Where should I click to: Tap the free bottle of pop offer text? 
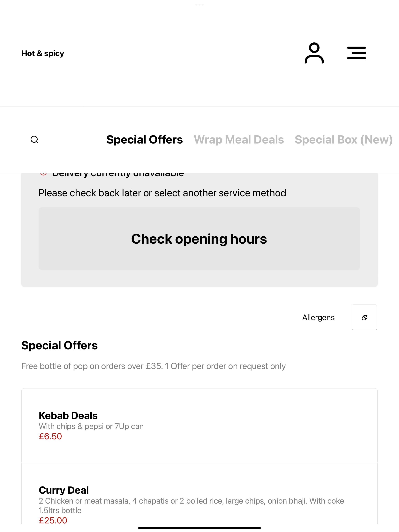(153, 366)
